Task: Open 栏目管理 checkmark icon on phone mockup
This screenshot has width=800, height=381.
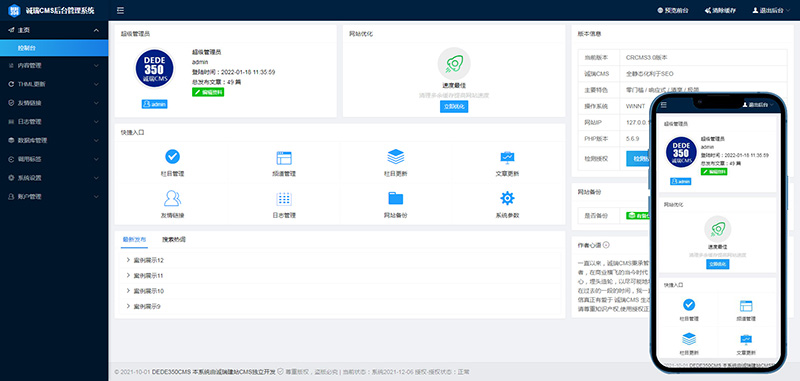Action: coord(689,304)
